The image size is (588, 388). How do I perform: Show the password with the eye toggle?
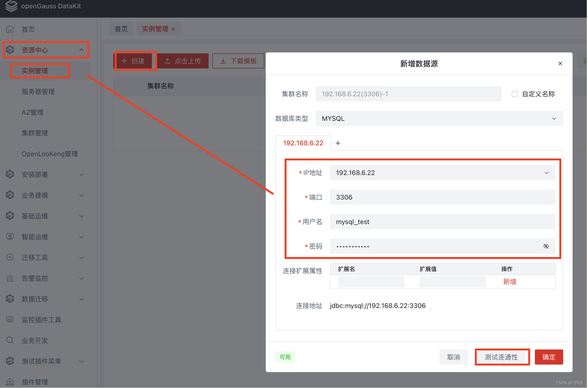546,246
